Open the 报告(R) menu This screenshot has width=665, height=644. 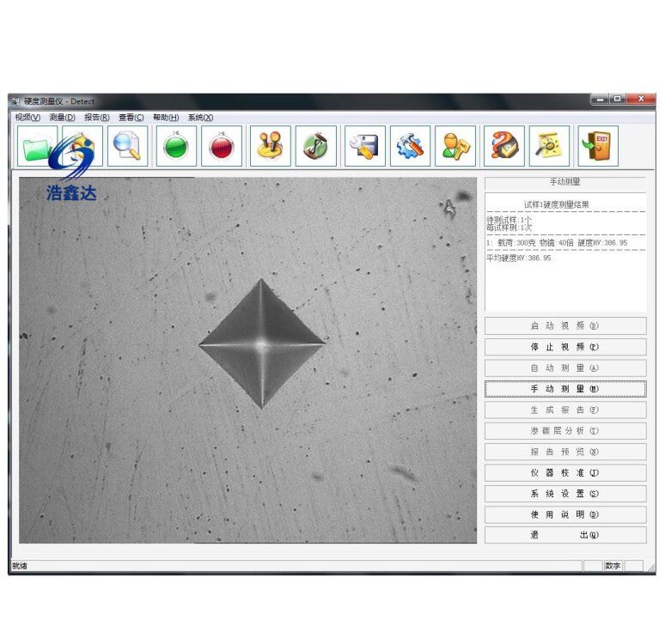tap(96, 118)
